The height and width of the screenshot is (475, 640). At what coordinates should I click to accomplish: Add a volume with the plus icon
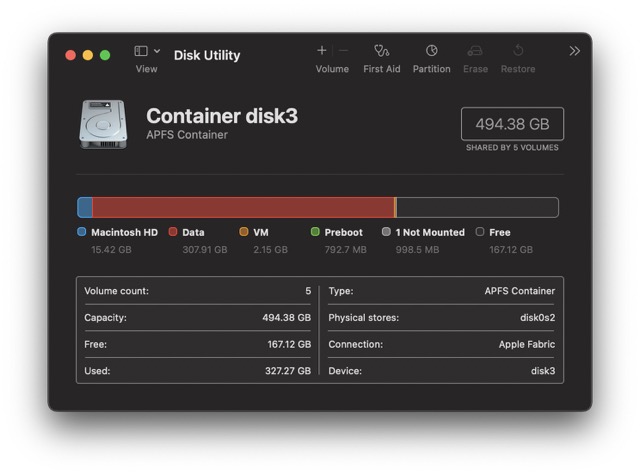click(322, 51)
